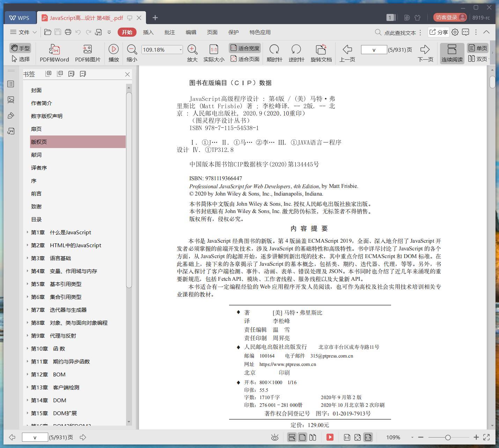This screenshot has width=499, height=448.
Task: Expand the 文件 menu dropdown arrow
Action: click(35, 32)
